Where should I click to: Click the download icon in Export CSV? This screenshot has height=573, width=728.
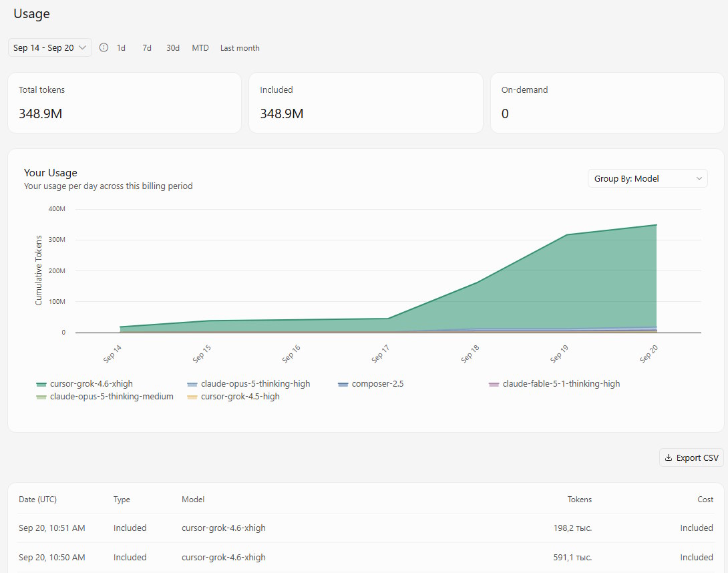668,458
